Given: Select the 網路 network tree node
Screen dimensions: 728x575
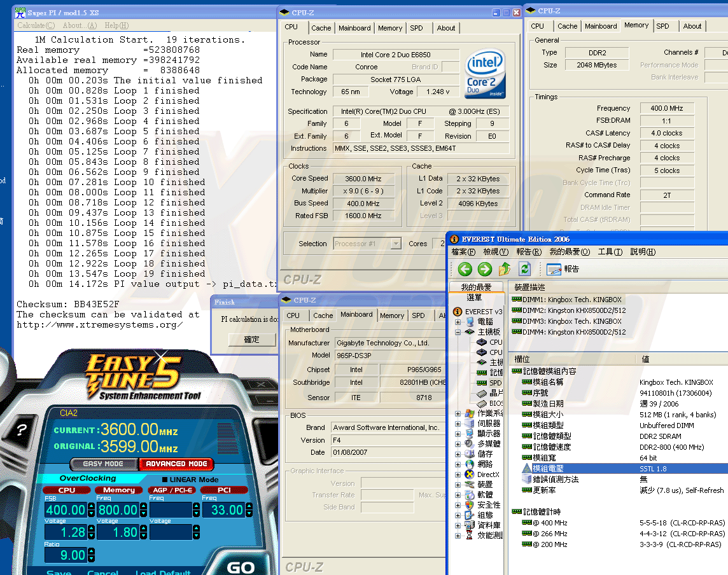Looking at the screenshot, I should click(x=479, y=464).
